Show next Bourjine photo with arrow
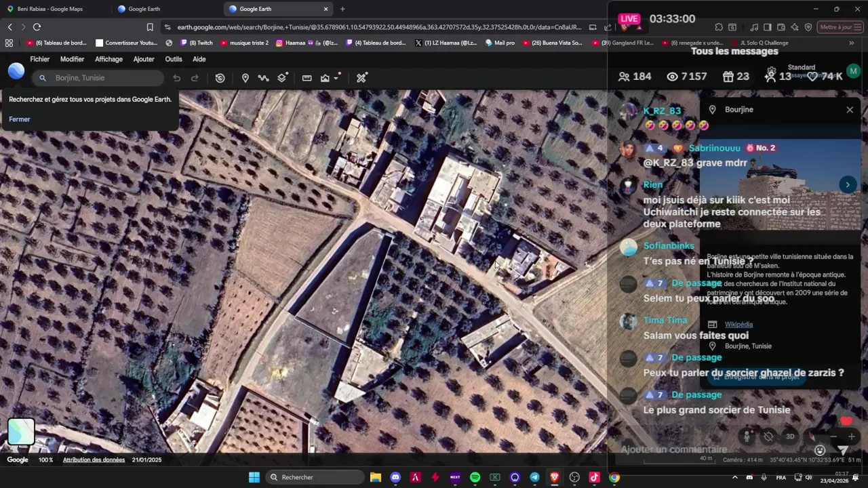 847,184
